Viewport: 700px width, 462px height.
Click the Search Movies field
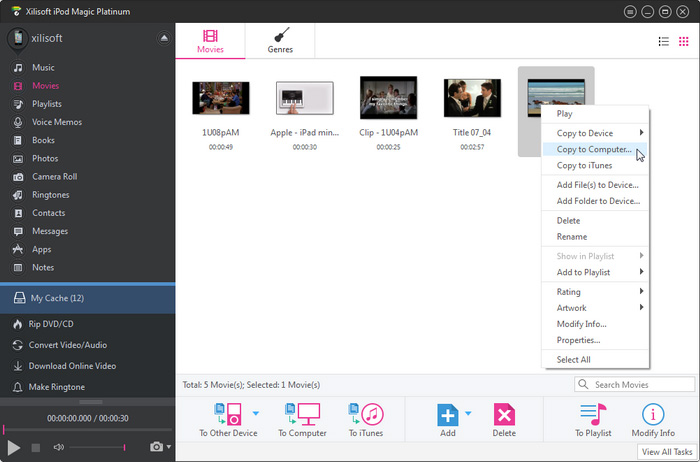634,384
